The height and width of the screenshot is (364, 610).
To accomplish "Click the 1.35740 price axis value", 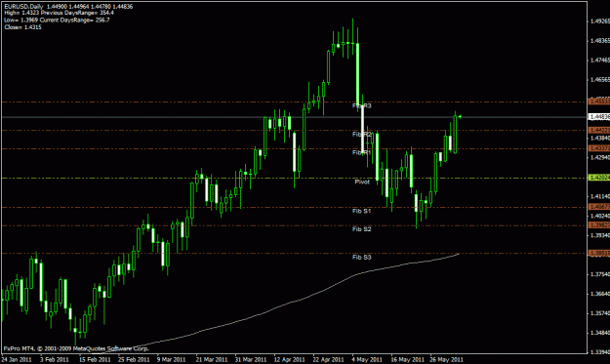I will [x=600, y=313].
